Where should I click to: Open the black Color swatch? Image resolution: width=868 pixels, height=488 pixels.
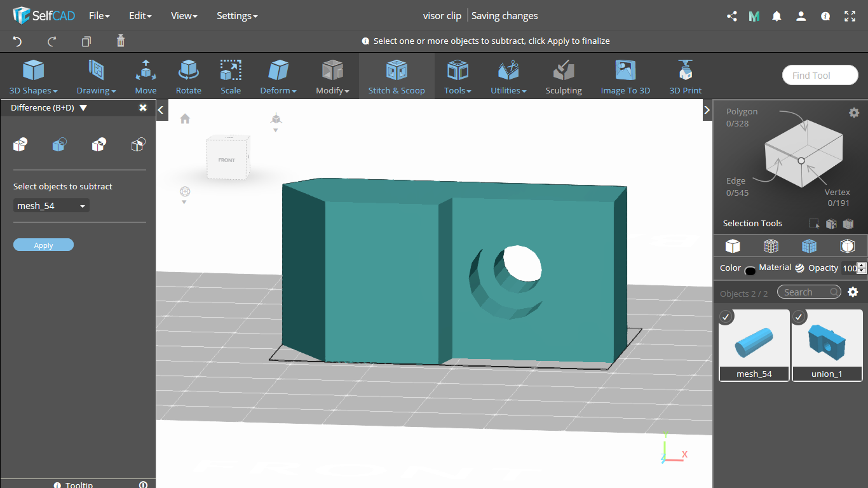[750, 270]
